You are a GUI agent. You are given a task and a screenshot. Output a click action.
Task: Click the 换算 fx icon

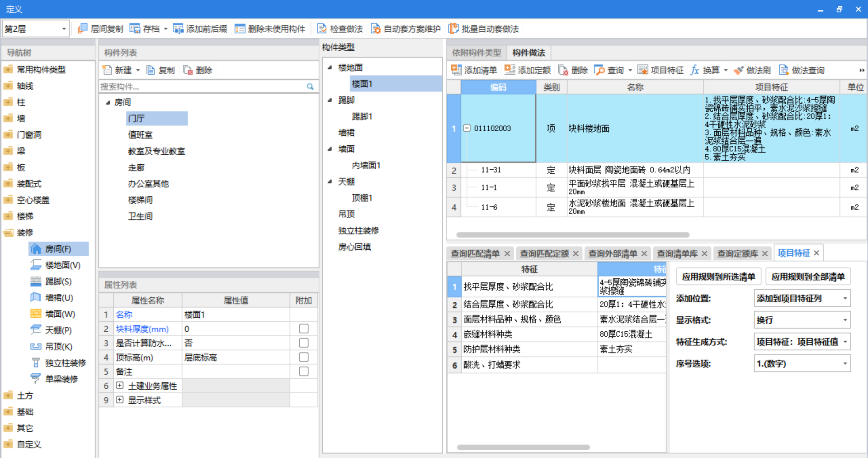(x=695, y=70)
